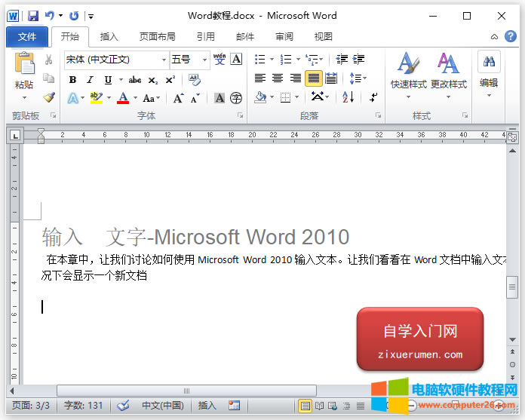Screen dimensions: 525x420
Task: Click the sort A-Z icon
Action: (348, 97)
